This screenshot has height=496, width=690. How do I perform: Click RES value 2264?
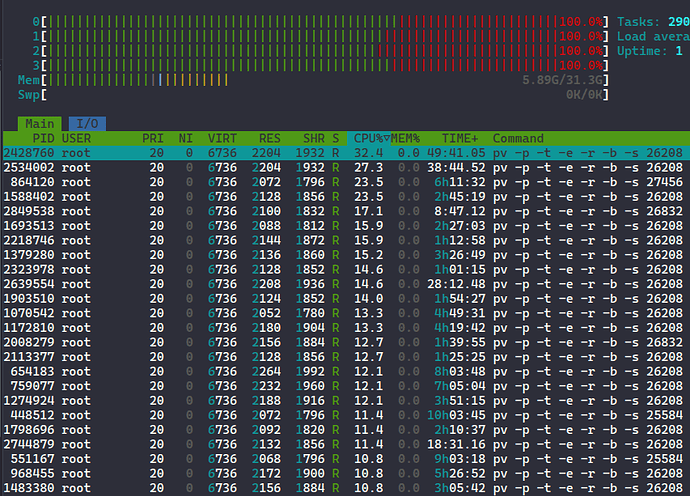pos(266,371)
